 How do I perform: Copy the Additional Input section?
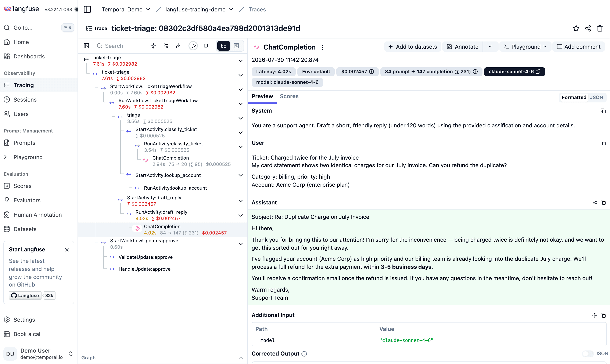pyautogui.click(x=603, y=315)
